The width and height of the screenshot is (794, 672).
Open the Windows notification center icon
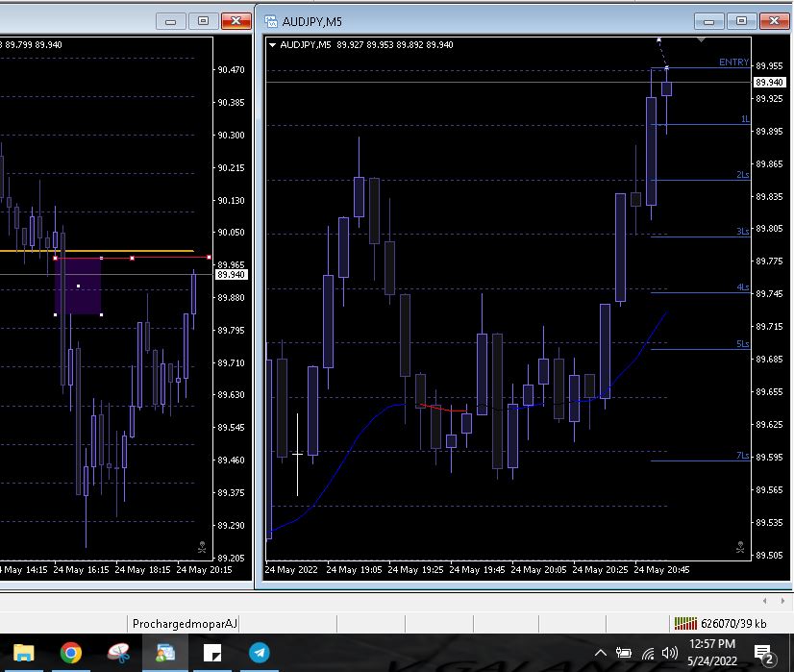coord(766,654)
